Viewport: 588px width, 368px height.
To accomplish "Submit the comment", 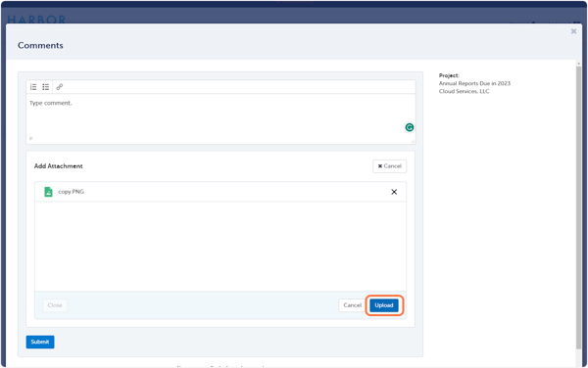I will coord(40,342).
